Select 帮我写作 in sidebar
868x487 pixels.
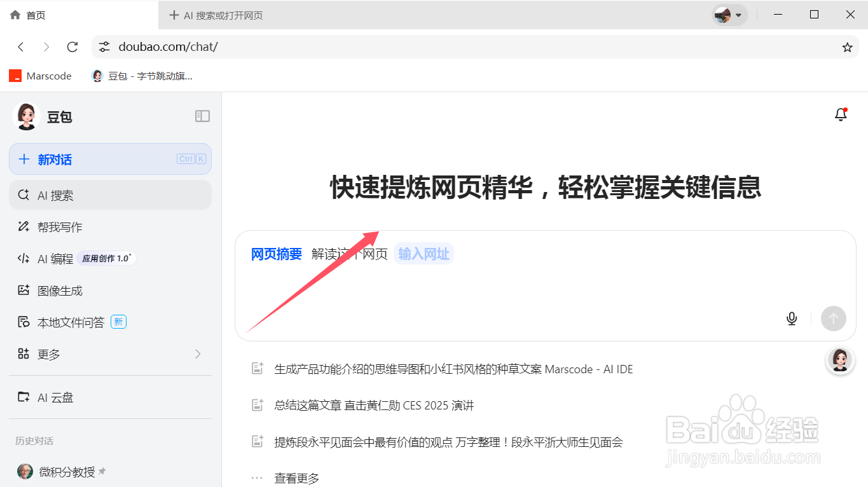coord(110,227)
